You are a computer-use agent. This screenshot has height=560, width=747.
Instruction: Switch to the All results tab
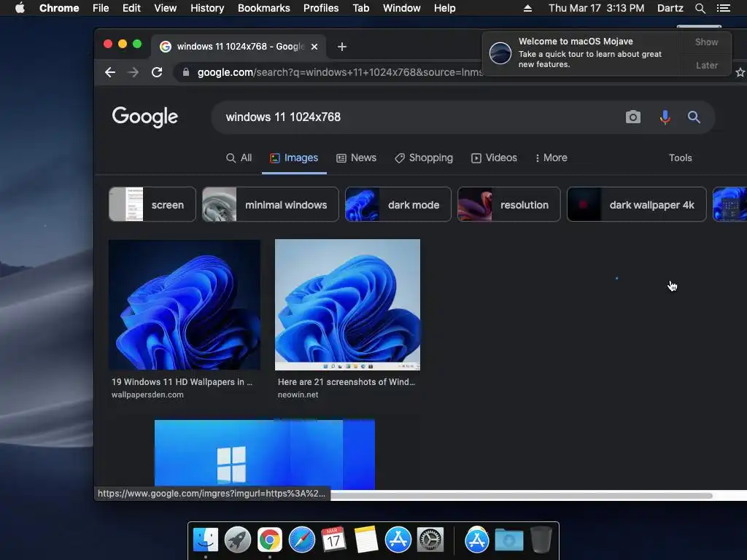point(239,158)
